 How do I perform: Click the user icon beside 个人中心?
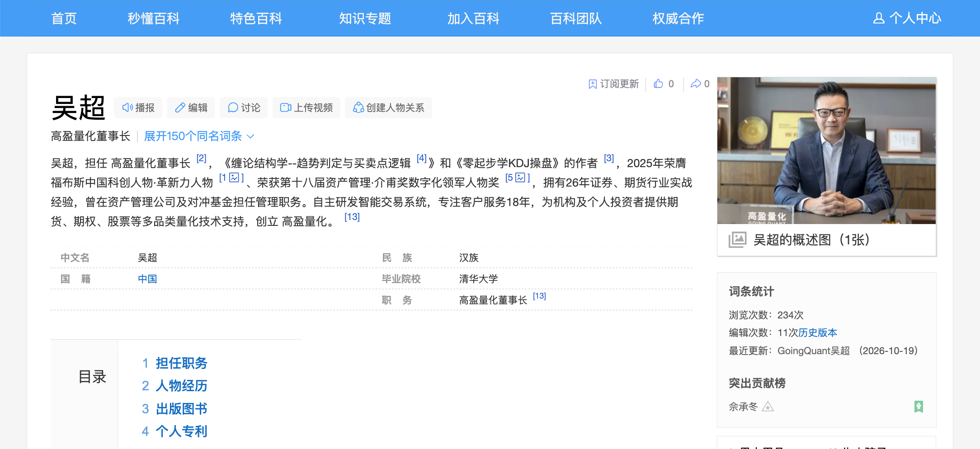coord(879,18)
